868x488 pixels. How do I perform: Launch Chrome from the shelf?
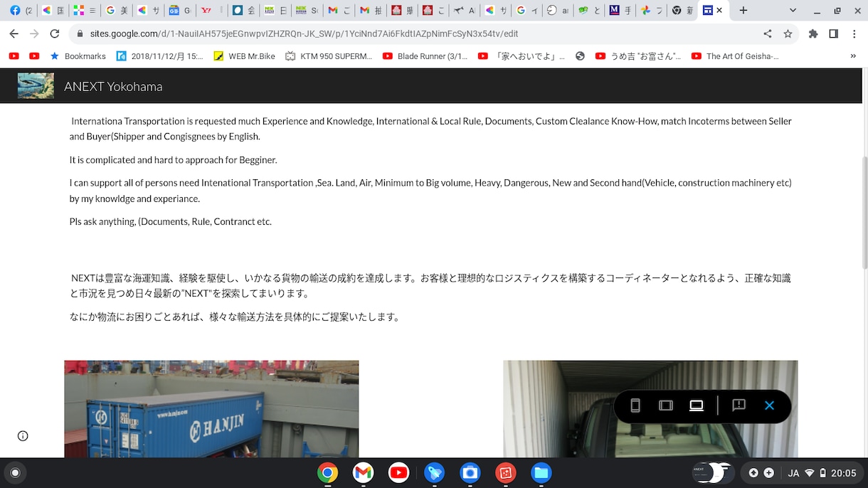point(327,473)
